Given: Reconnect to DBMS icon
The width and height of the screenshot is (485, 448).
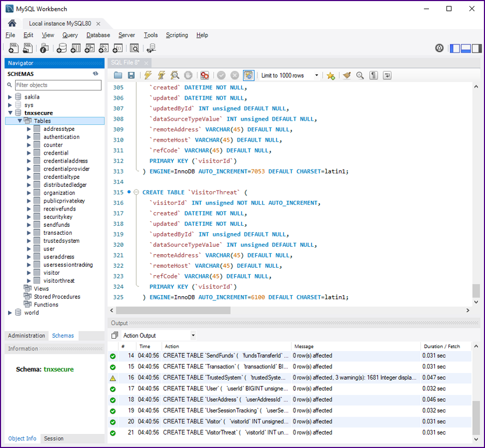Looking at the screenshot, I should pyautogui.click(x=151, y=48).
